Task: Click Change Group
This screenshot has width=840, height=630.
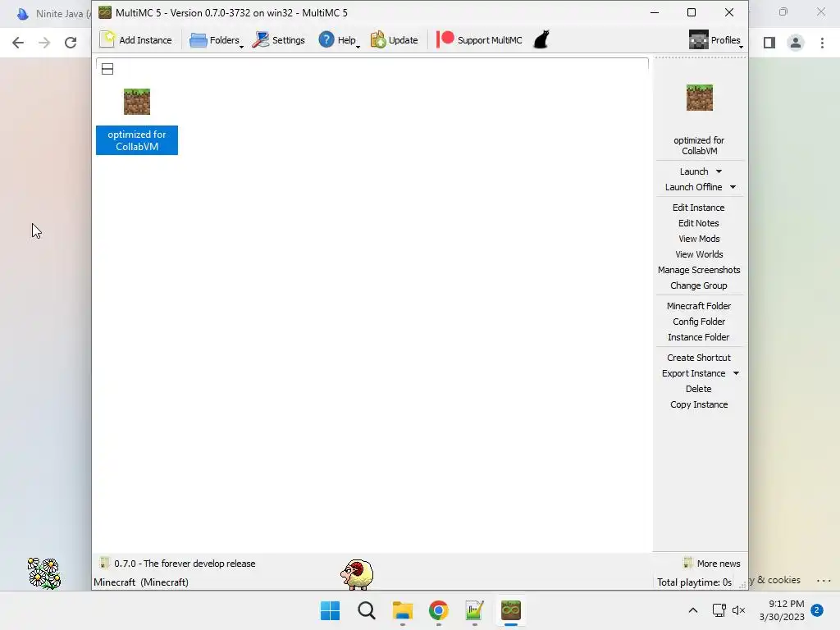Action: click(x=699, y=285)
